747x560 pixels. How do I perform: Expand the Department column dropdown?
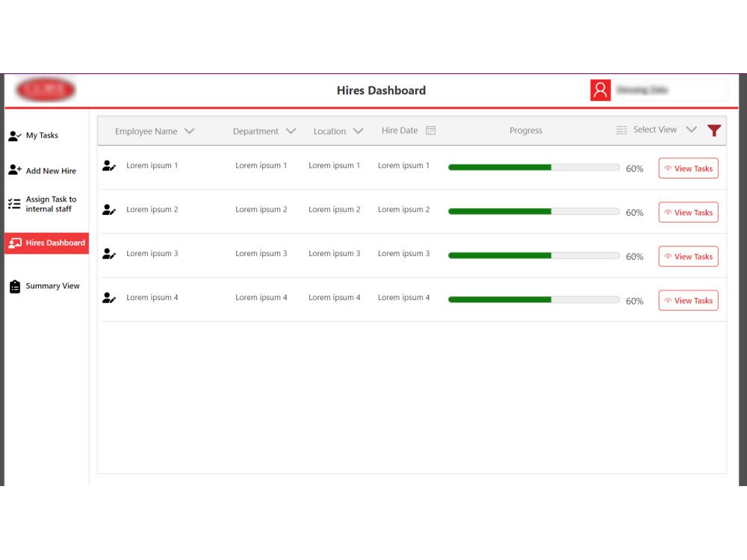click(291, 131)
